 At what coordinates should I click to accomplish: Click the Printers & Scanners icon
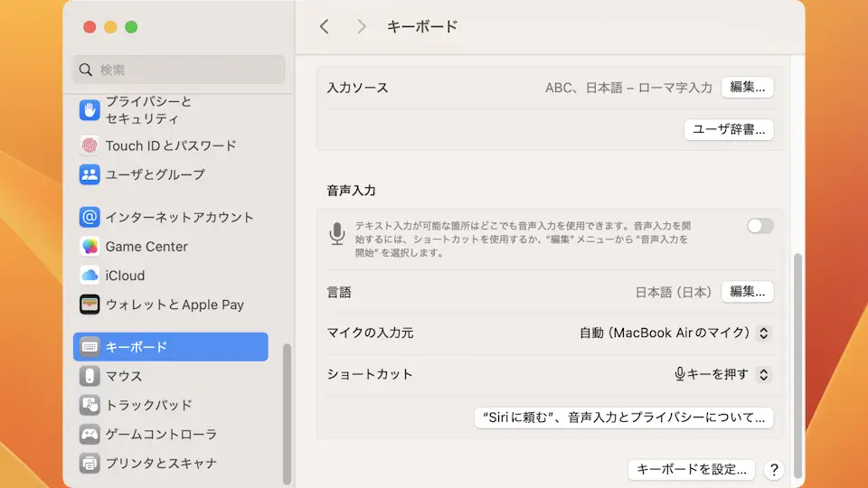tap(90, 463)
